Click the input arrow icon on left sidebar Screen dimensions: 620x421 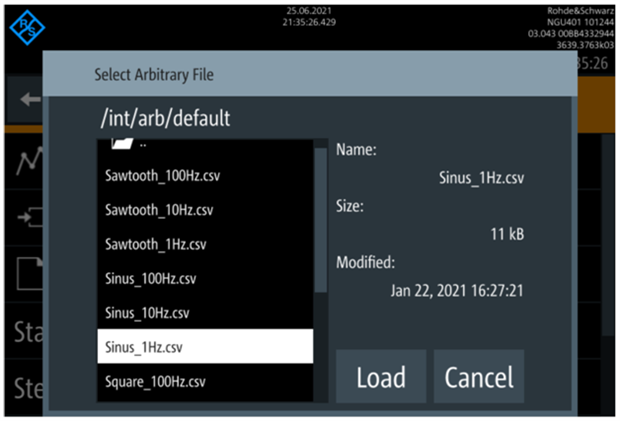click(30, 217)
